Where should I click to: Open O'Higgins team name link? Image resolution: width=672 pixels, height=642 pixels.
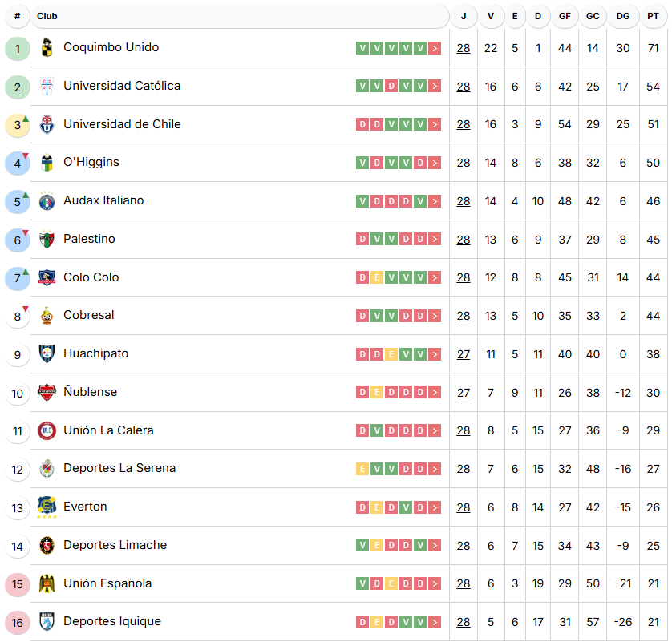[91, 162]
